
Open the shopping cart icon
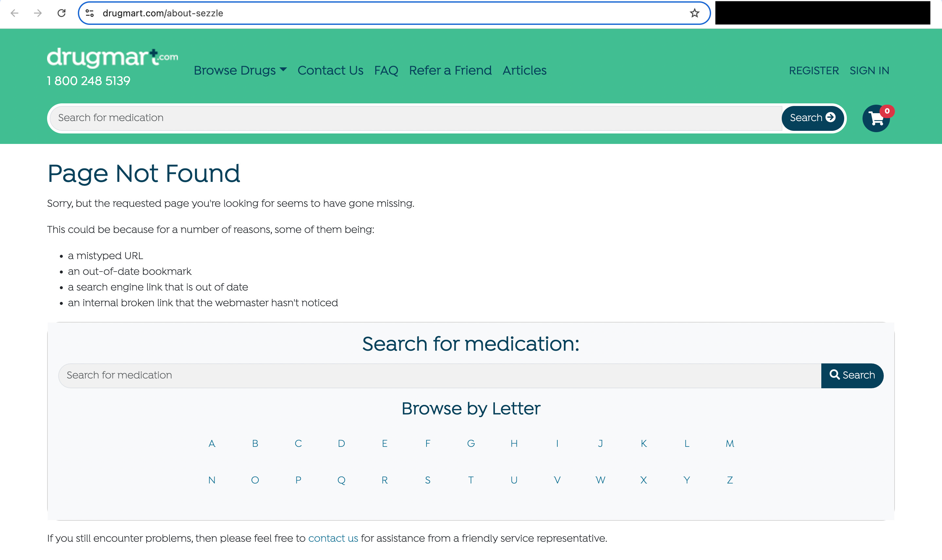point(876,118)
